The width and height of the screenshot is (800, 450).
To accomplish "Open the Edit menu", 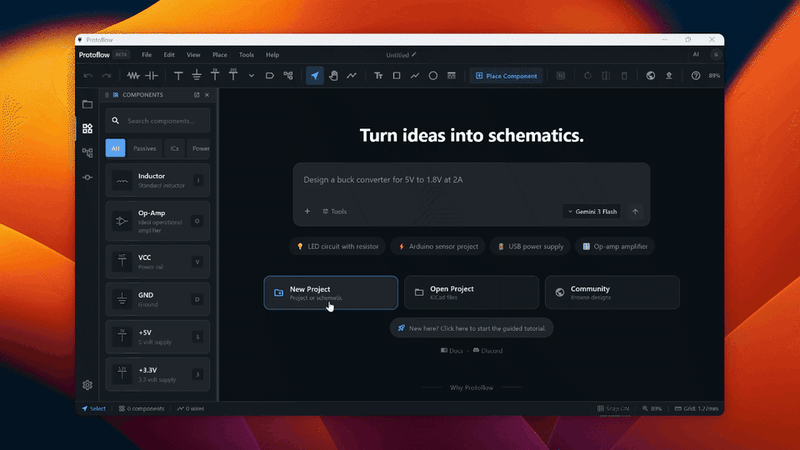I will [x=169, y=55].
